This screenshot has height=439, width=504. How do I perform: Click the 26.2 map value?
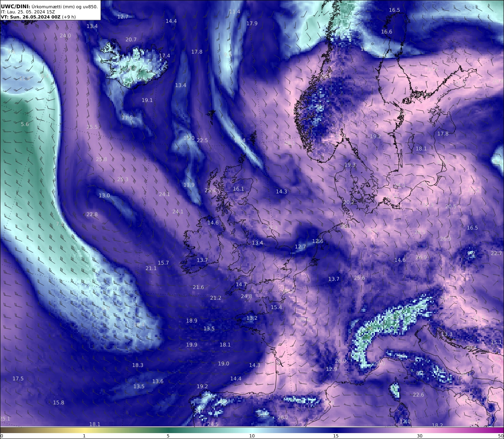click(x=283, y=417)
